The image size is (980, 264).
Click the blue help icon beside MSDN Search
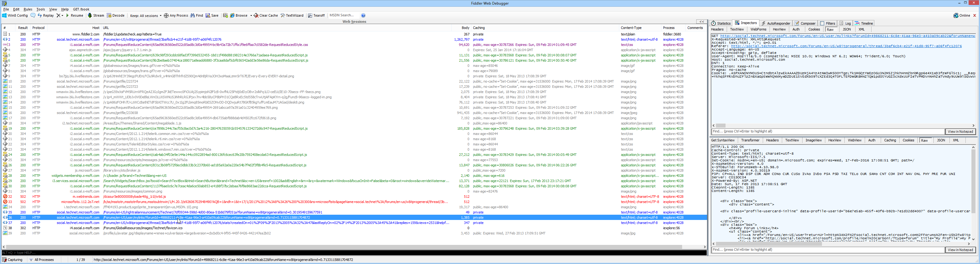(363, 16)
